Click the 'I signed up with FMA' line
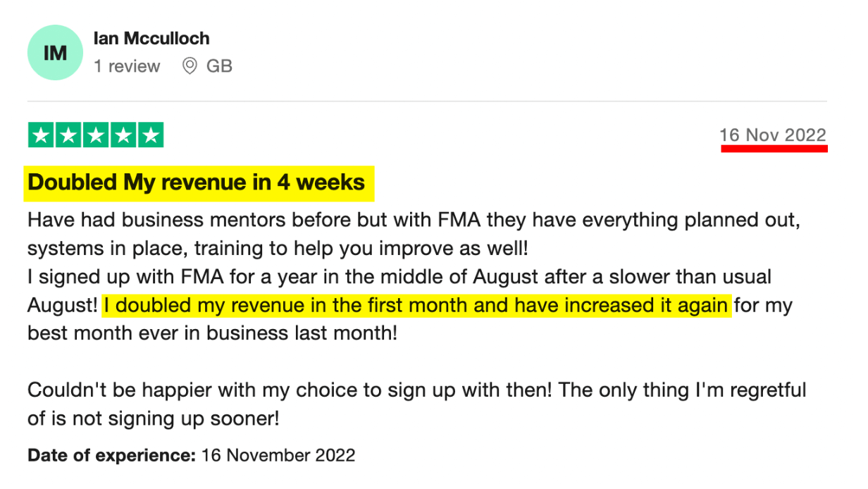The image size is (868, 489). tap(399, 277)
